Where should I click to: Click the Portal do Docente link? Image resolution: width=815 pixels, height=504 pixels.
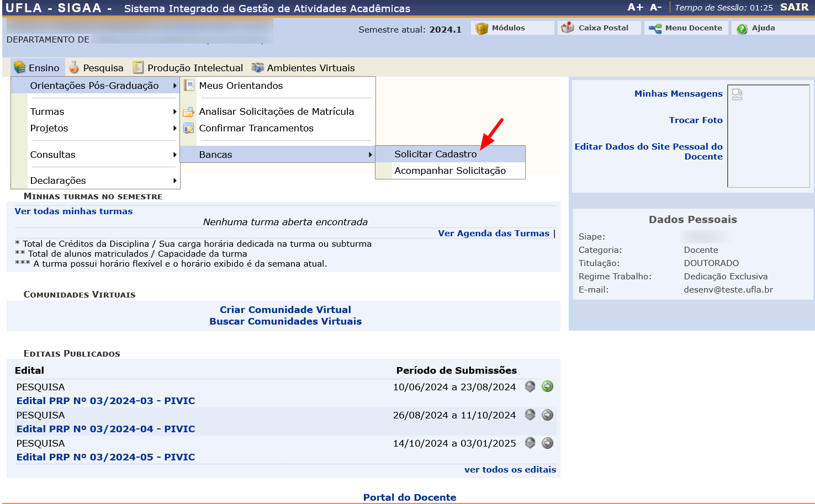tap(410, 497)
